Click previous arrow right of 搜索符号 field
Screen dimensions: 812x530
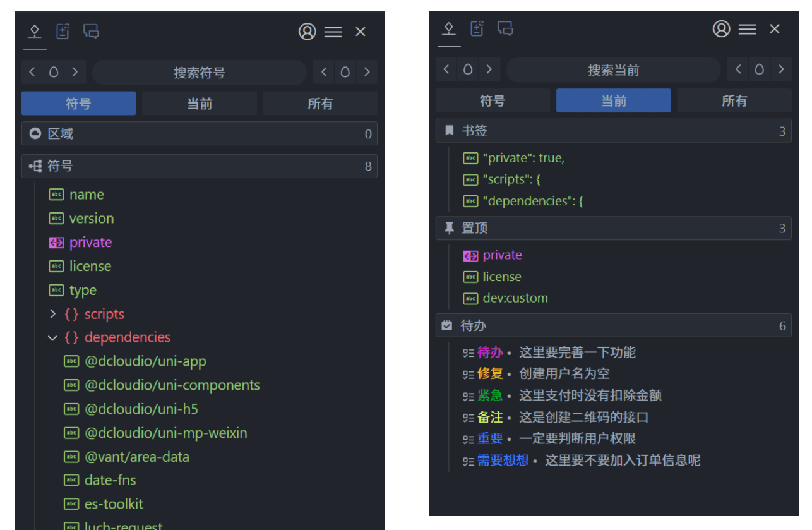pyautogui.click(x=324, y=72)
